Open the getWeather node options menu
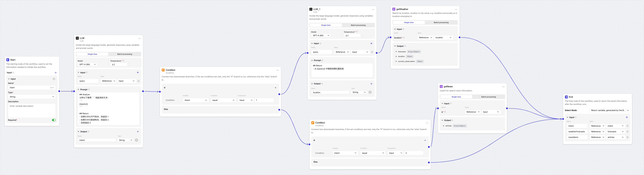644x175 pixels. 456,9
